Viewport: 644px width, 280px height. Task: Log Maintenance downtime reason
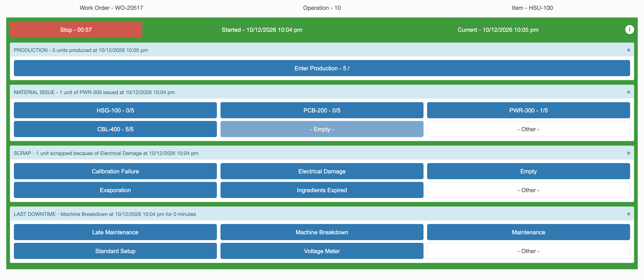click(528, 232)
